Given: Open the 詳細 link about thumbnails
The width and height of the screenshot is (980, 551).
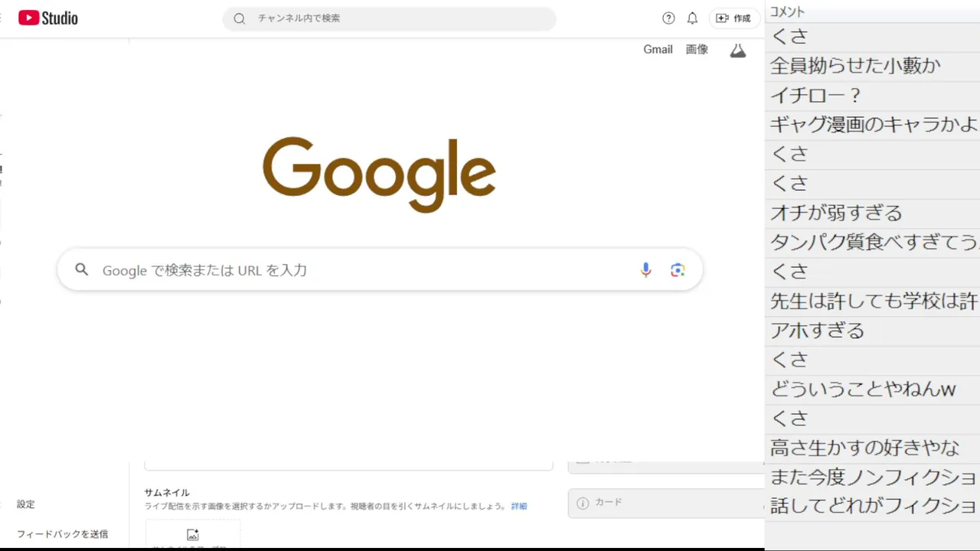Looking at the screenshot, I should [519, 506].
